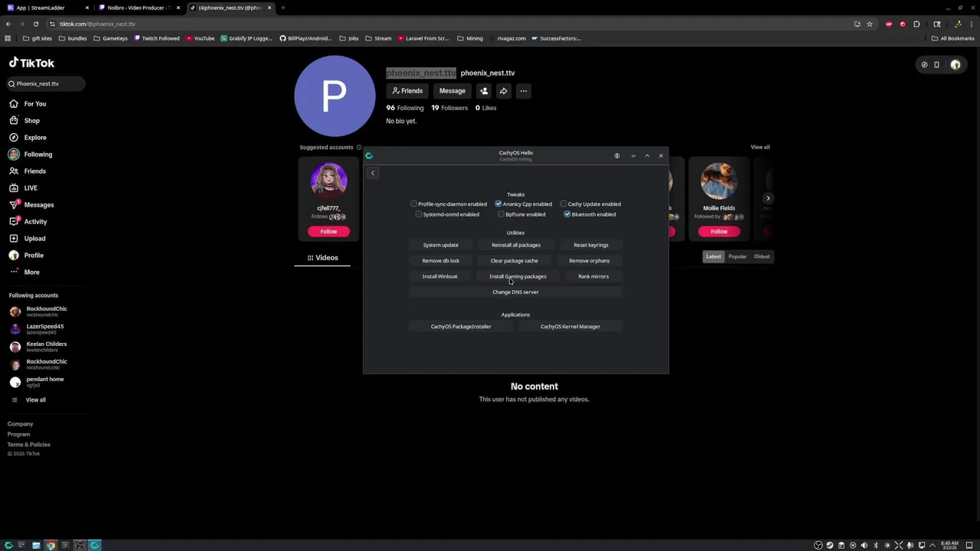The image size is (980, 551).
Task: Click Change DNS server button
Action: click(515, 292)
